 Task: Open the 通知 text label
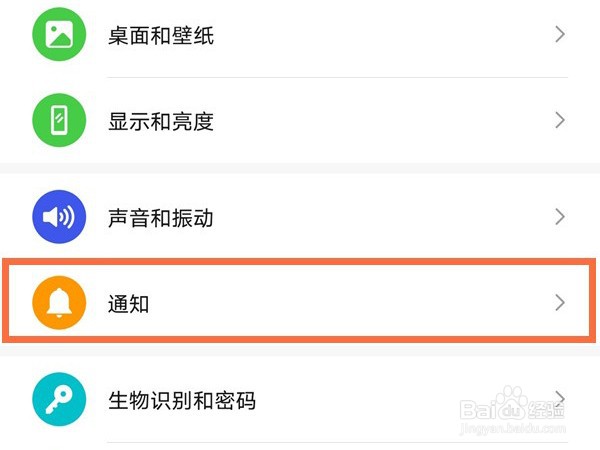(x=128, y=304)
